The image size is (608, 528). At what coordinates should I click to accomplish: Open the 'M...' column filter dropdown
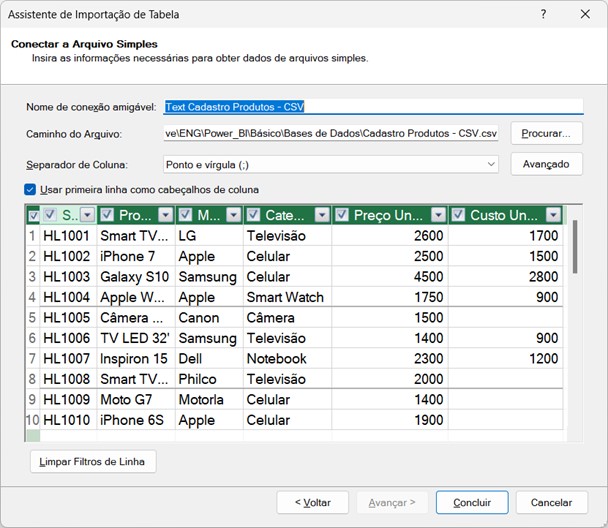tap(234, 215)
